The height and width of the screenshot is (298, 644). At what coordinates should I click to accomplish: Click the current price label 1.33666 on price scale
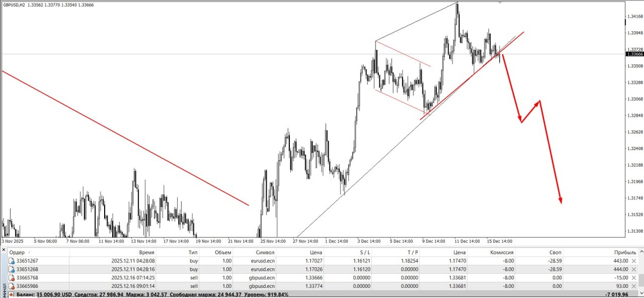click(x=635, y=54)
